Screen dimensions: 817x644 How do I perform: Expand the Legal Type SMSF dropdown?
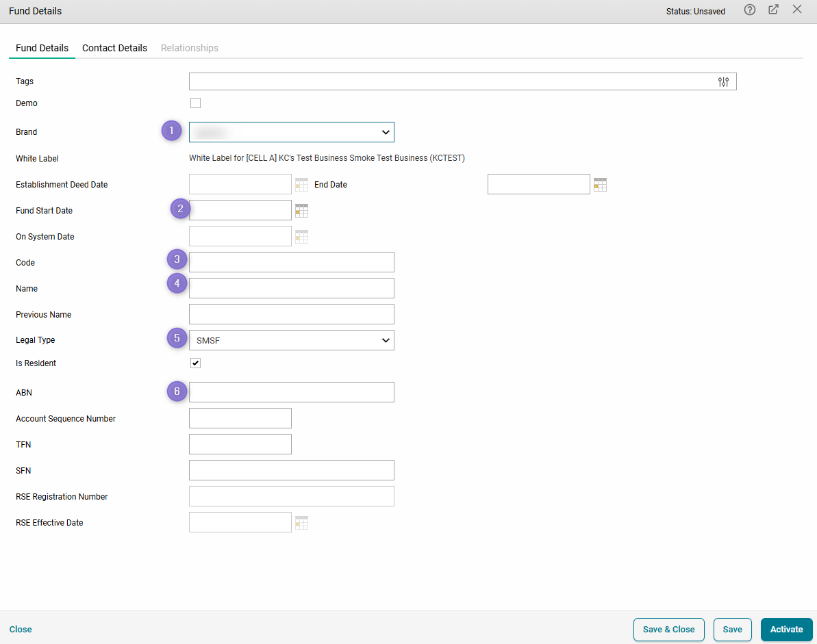(291, 340)
